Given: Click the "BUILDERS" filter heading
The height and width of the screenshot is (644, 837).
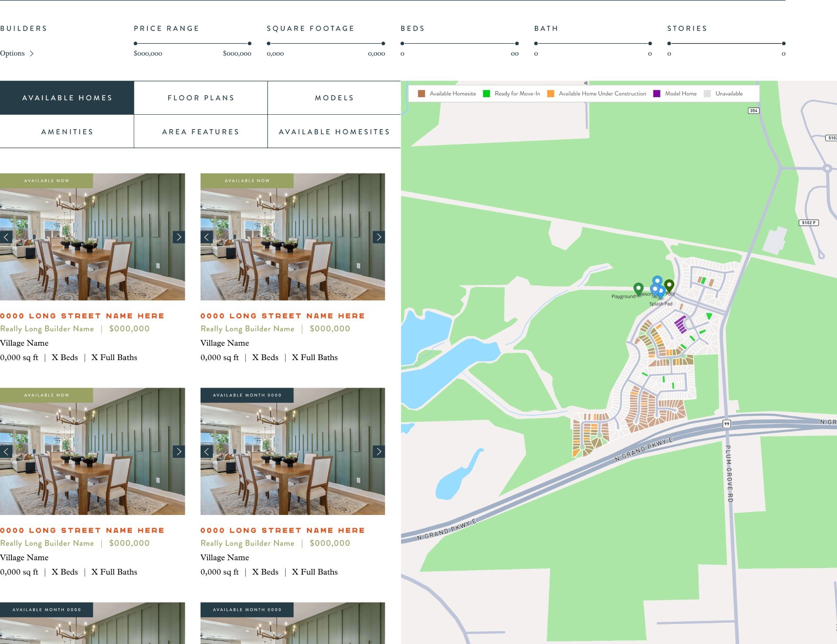Looking at the screenshot, I should [x=24, y=28].
